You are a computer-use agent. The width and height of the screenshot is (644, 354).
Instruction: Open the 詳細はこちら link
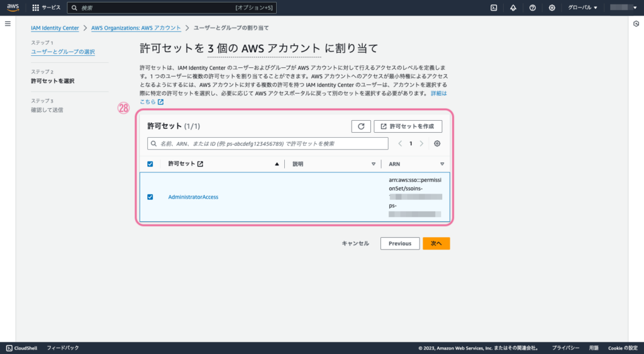point(438,93)
